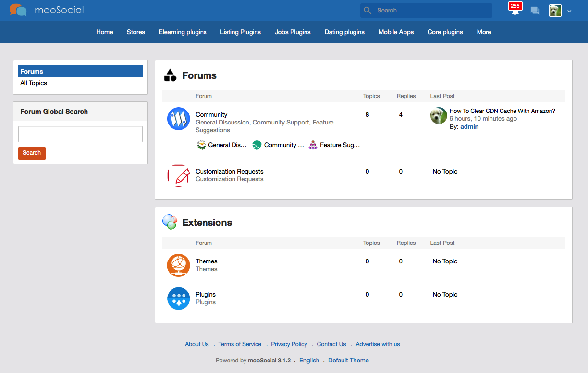Expand the More menu
This screenshot has height=373, width=588.
point(484,32)
